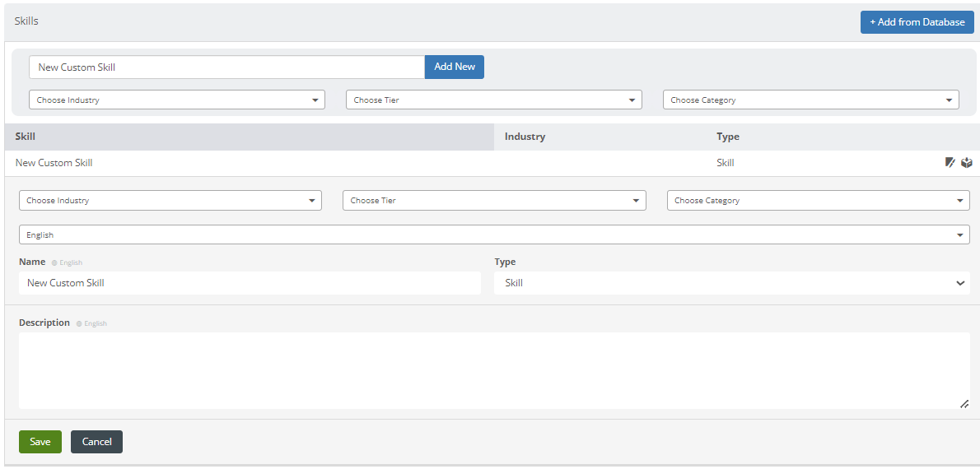Viewport: 980px width, 469px height.
Task: Click inside the Description text area
Action: tap(493, 370)
